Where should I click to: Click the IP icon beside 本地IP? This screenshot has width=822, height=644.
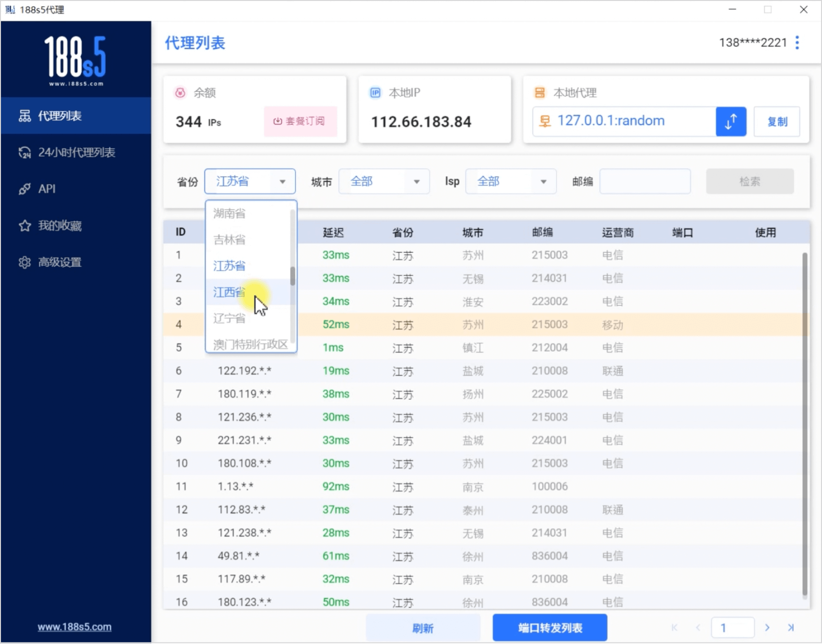click(375, 92)
